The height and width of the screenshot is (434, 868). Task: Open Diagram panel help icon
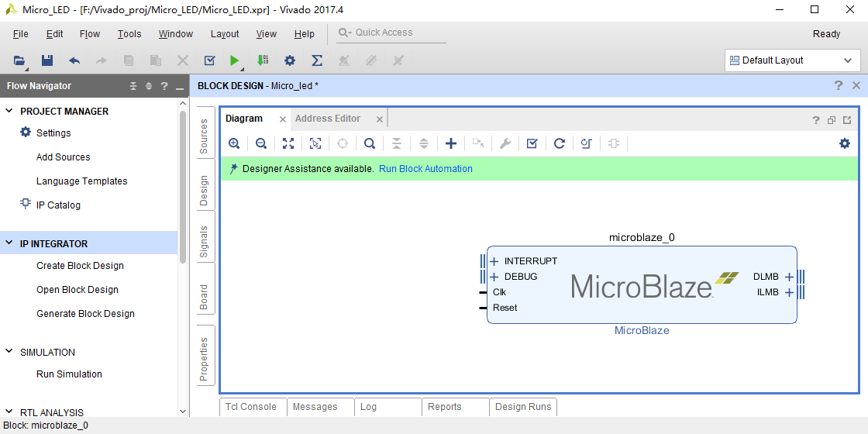(x=816, y=120)
